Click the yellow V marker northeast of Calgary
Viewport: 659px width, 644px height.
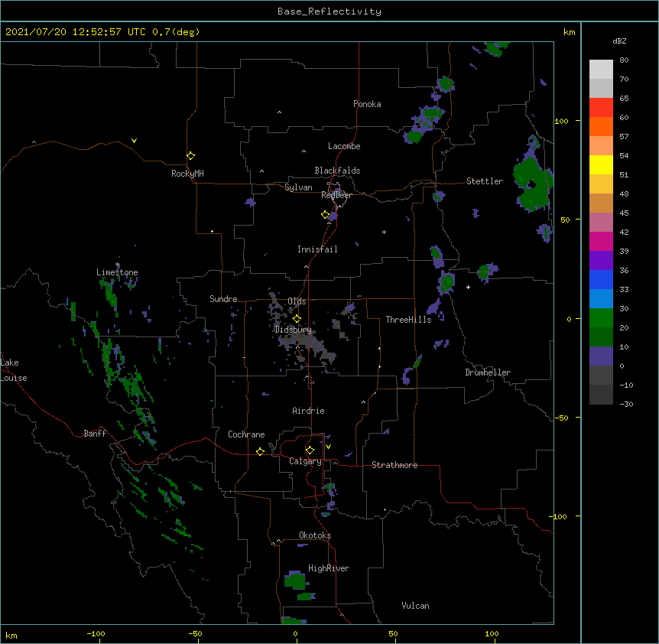coord(328,447)
